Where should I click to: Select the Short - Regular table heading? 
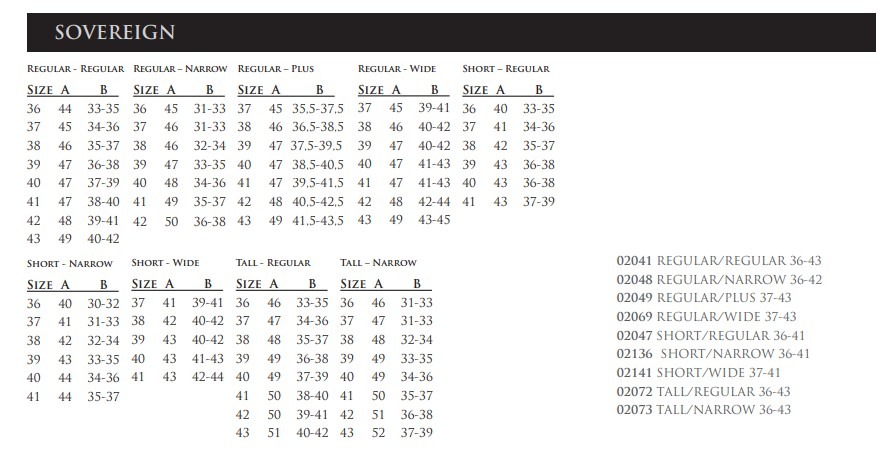pyautogui.click(x=506, y=69)
